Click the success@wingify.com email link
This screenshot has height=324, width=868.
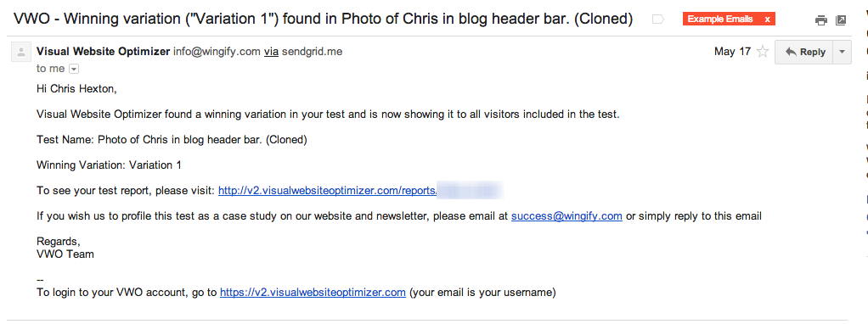tap(566, 216)
